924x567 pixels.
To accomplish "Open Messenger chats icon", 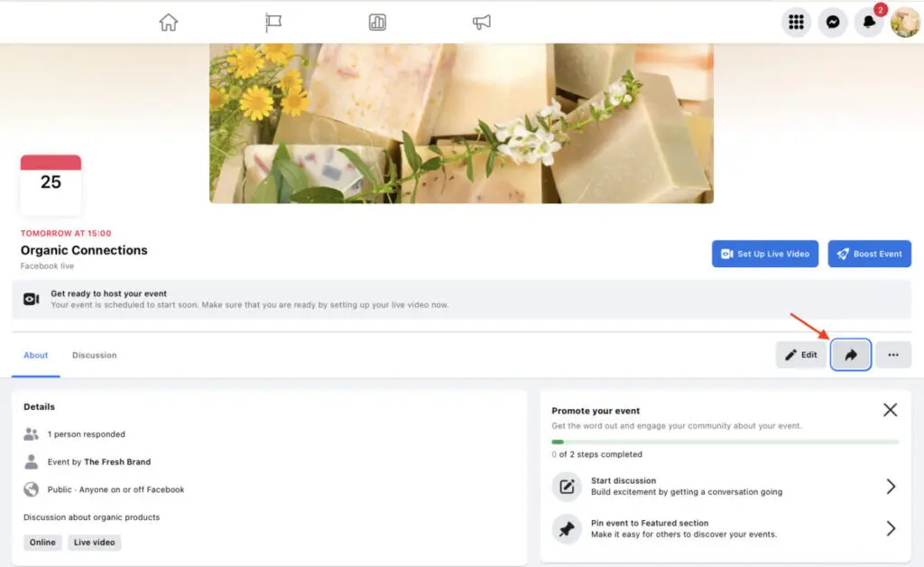I will (x=832, y=22).
